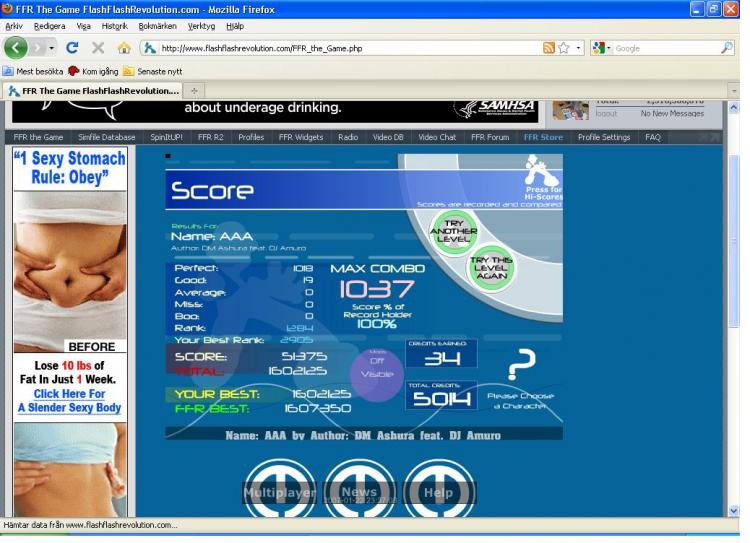Click the browser reload icon
This screenshot has height=543, width=750.
(x=73, y=48)
